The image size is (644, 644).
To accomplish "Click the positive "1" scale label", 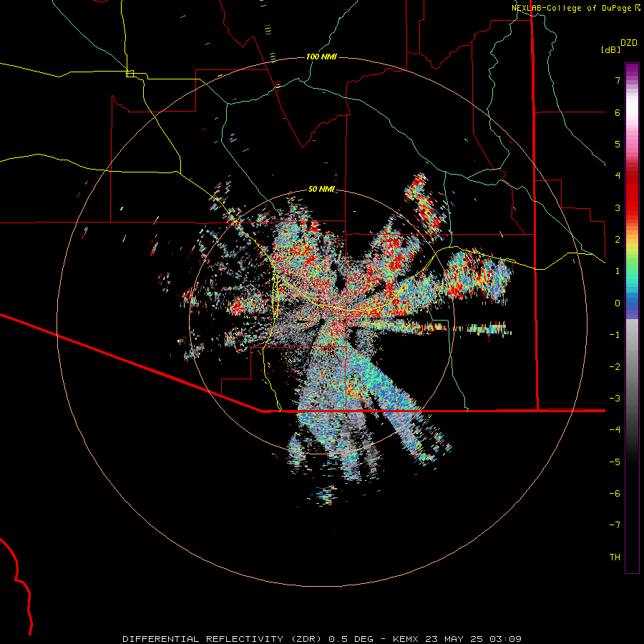I will [618, 271].
